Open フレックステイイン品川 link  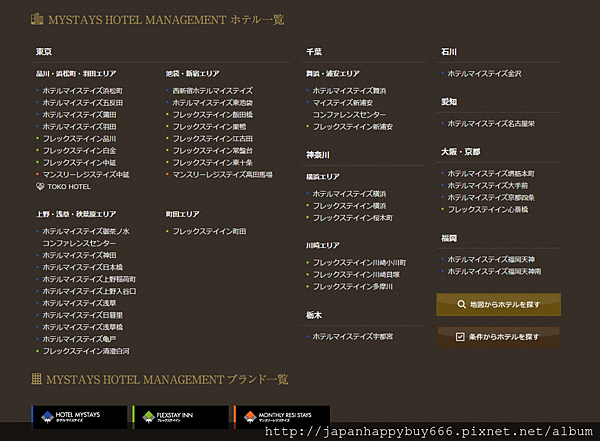coord(79,139)
